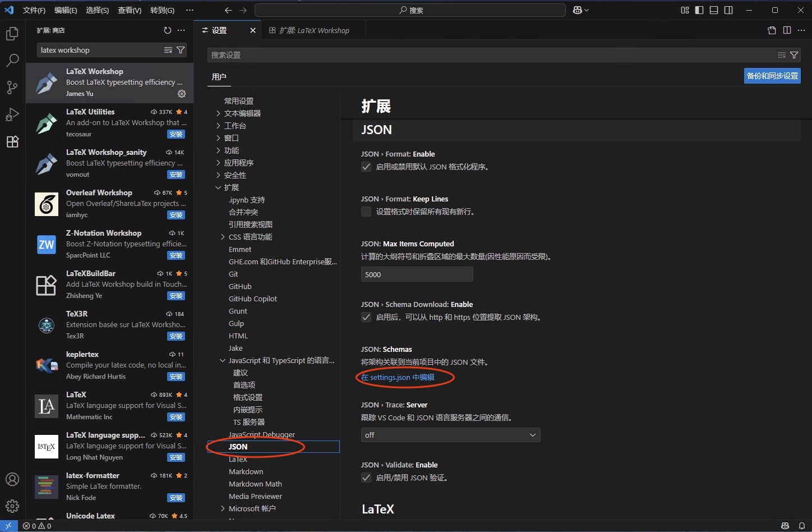Open the Manage gear in activity bar

click(12, 506)
